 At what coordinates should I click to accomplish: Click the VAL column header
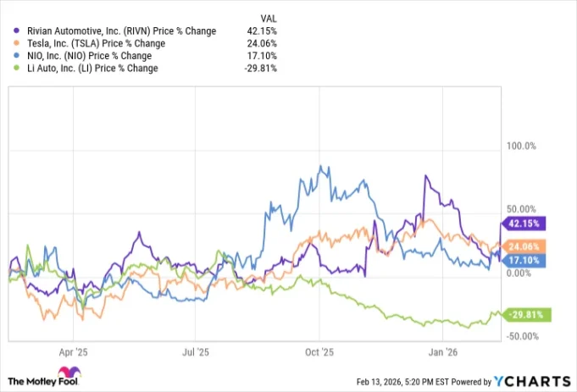269,16
